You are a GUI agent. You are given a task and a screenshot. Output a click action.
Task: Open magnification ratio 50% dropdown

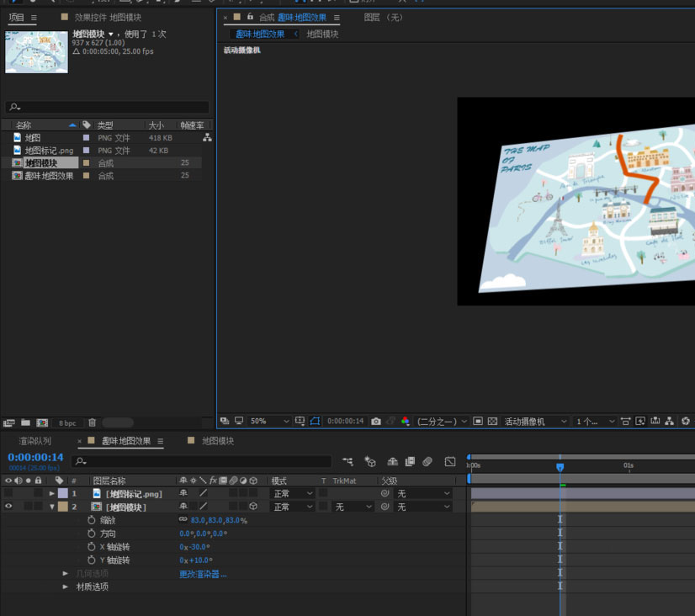click(269, 421)
